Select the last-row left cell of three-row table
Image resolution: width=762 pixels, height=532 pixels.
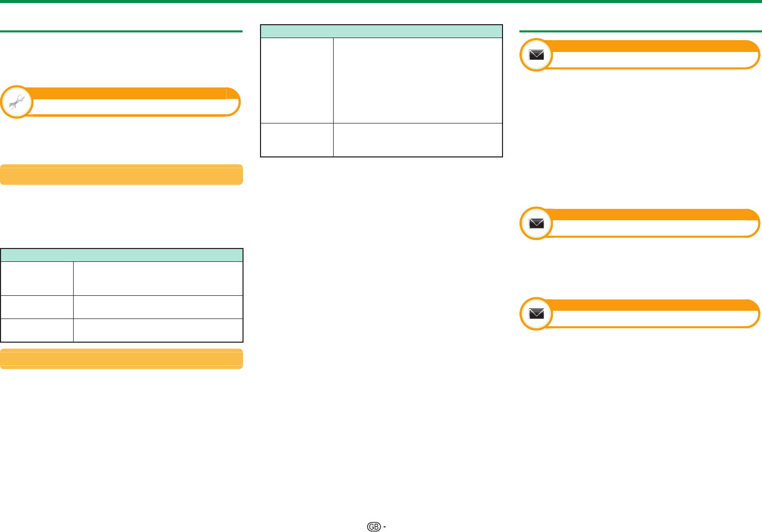click(x=37, y=330)
